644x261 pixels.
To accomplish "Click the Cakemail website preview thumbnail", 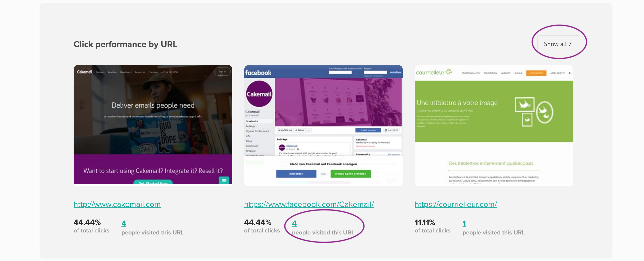I will click(153, 124).
